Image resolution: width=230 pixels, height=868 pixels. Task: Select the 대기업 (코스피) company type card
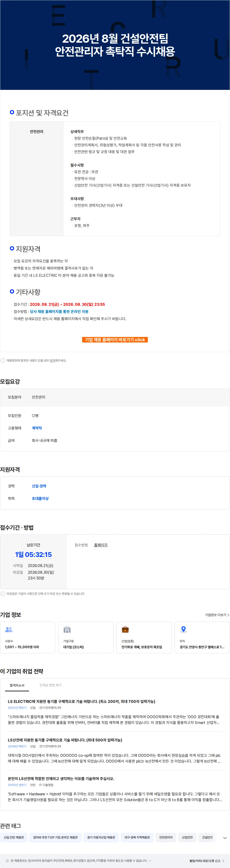[86, 637]
